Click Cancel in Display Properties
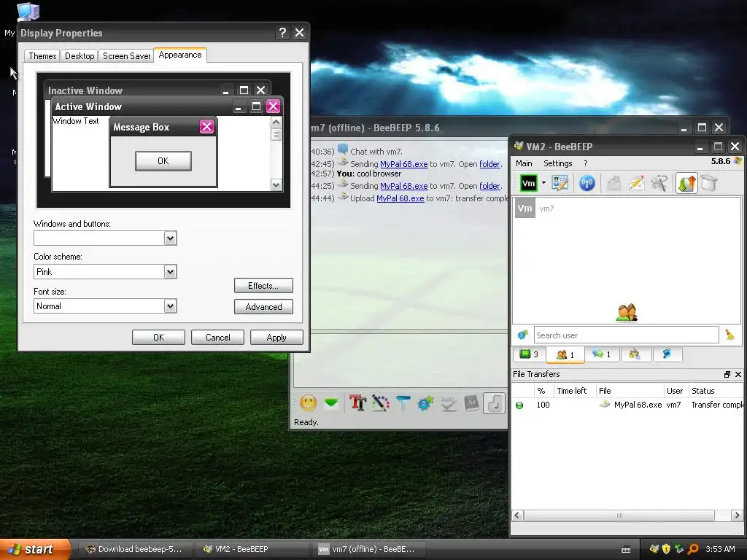Screen dimensions: 747x560 [217, 337]
